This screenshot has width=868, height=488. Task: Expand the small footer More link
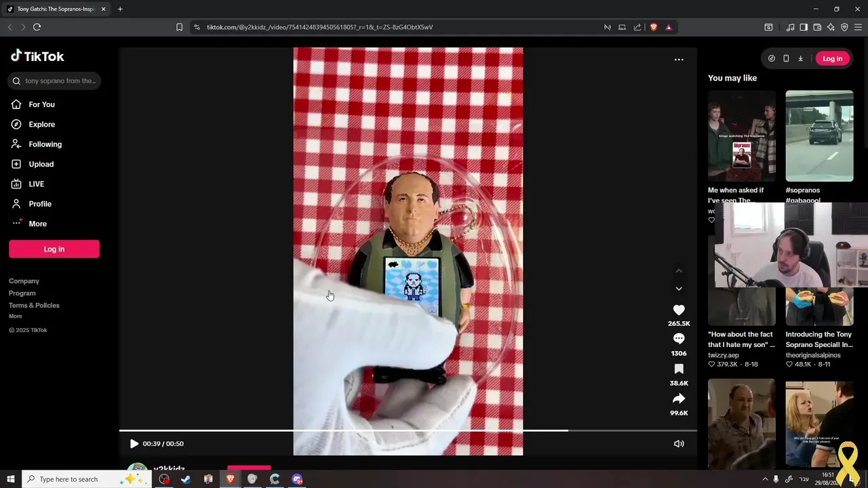pos(15,316)
